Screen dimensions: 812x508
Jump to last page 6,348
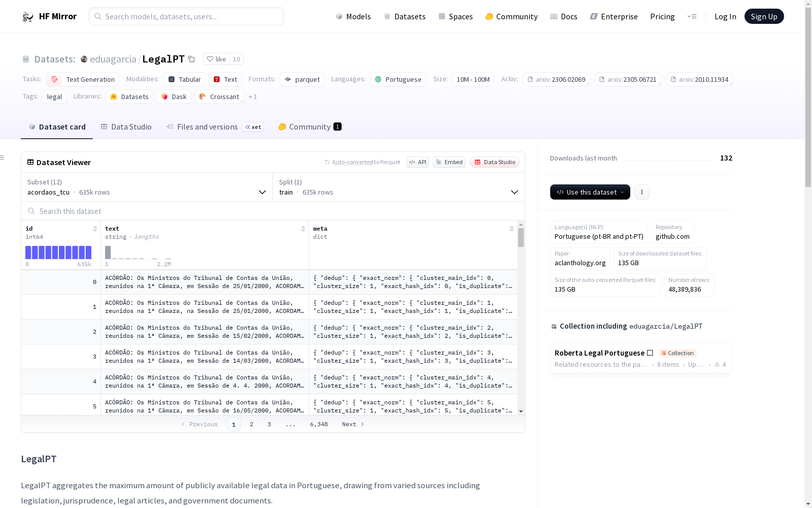click(319, 424)
